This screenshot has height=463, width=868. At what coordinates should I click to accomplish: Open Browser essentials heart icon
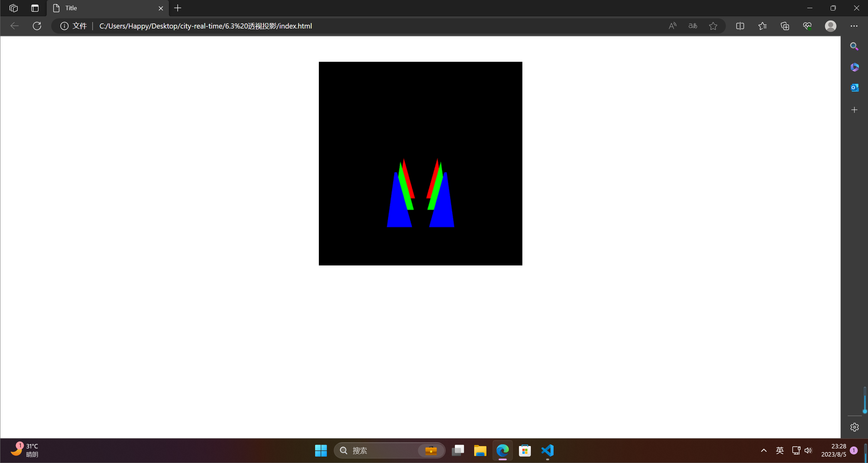coord(807,26)
